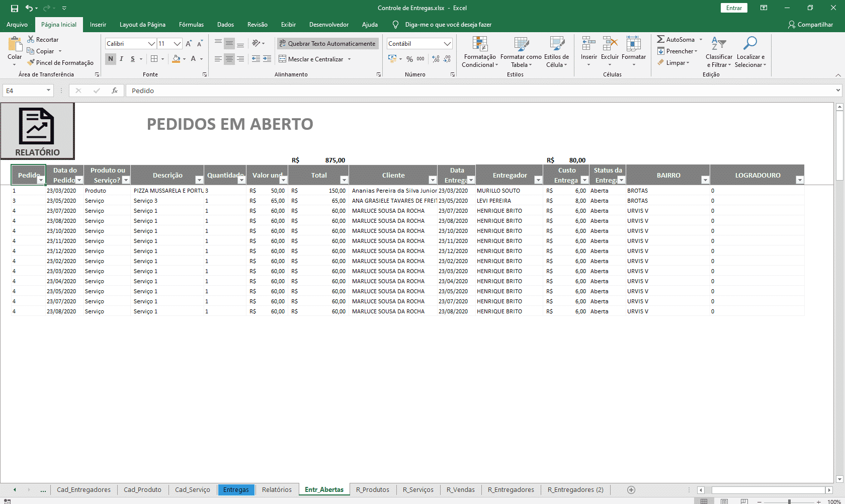
Task: Toggle Quebrar Texto Automaticamente
Action: click(327, 44)
